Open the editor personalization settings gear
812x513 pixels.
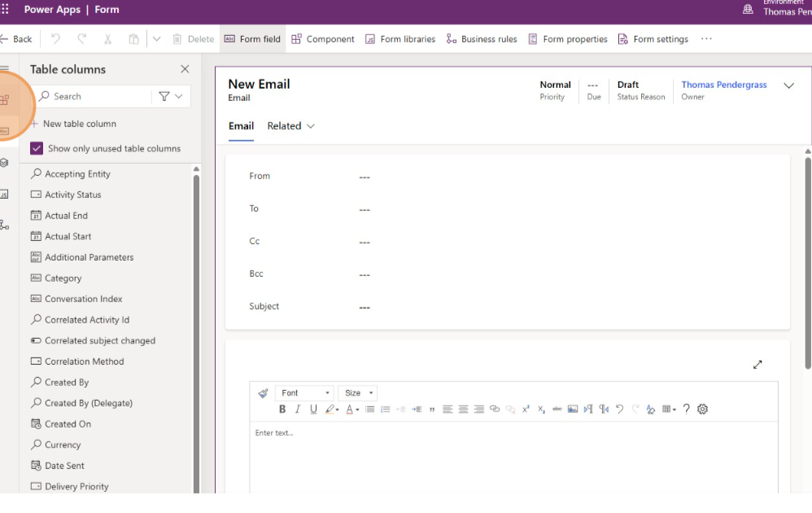pos(702,409)
